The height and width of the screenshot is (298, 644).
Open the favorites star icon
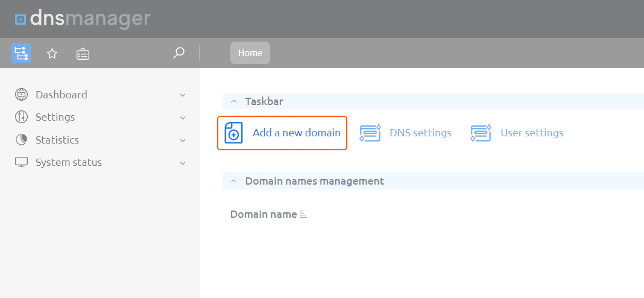[x=52, y=54]
